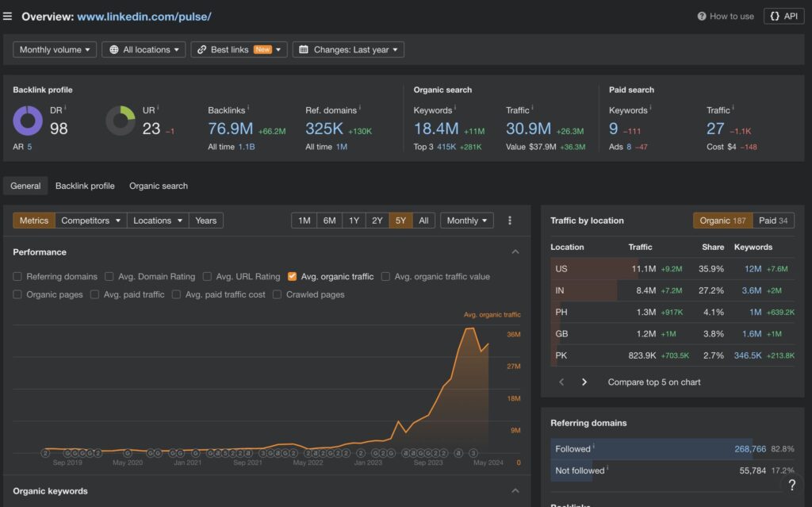Click the purple DR donut chart
Viewport: 812px width, 507px height.
tap(28, 121)
